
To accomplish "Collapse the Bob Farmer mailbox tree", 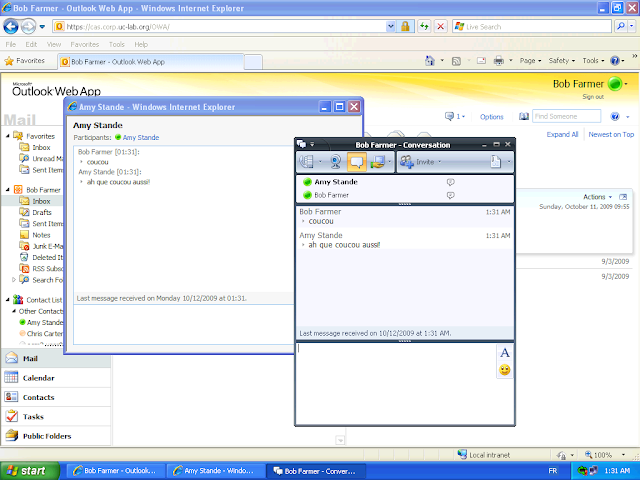I will pos(8,190).
